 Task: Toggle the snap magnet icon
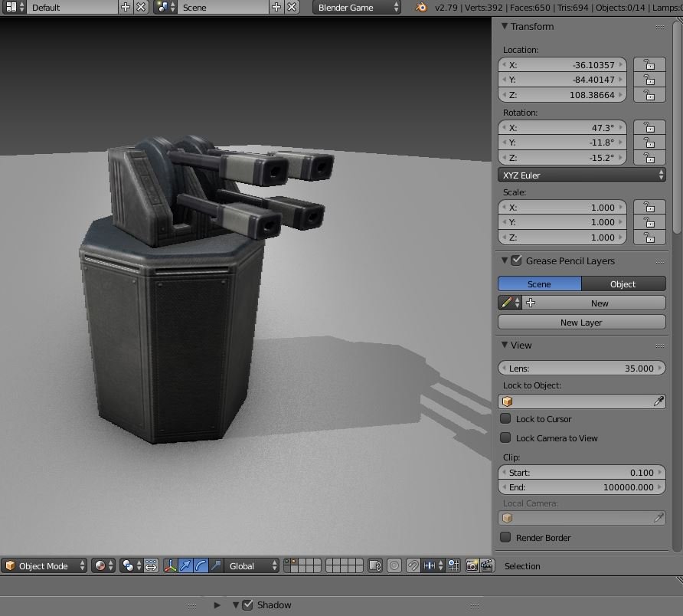(412, 565)
